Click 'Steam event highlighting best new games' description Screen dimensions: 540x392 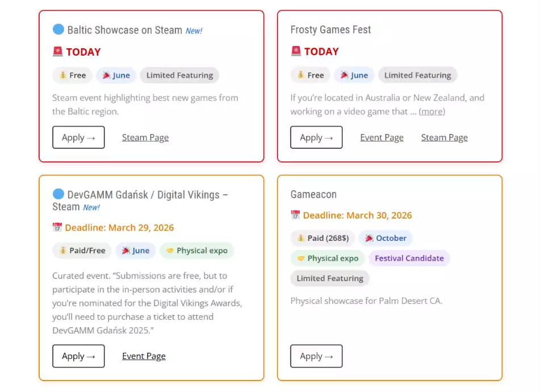(x=145, y=105)
